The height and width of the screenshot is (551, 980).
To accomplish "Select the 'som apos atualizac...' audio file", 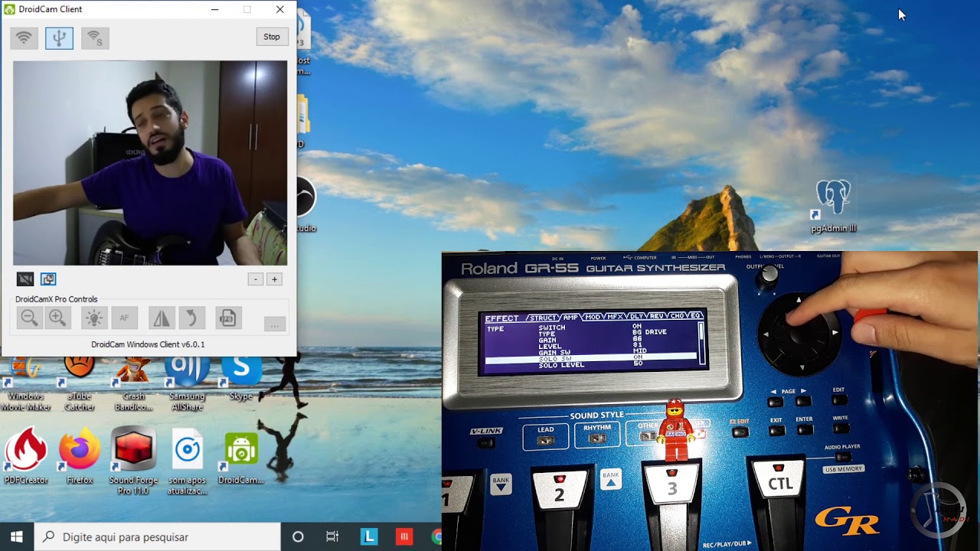I will tap(187, 461).
